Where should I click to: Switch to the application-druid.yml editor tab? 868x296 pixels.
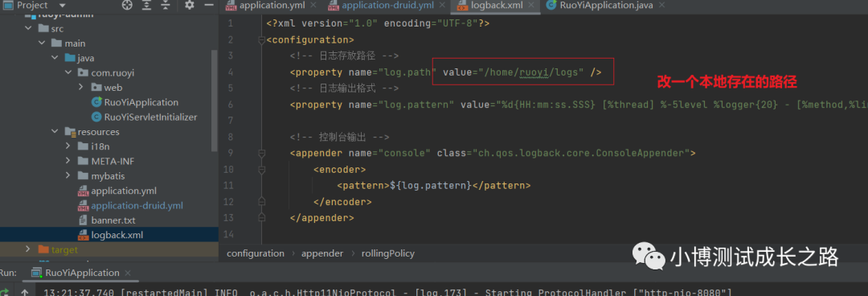pos(387,6)
